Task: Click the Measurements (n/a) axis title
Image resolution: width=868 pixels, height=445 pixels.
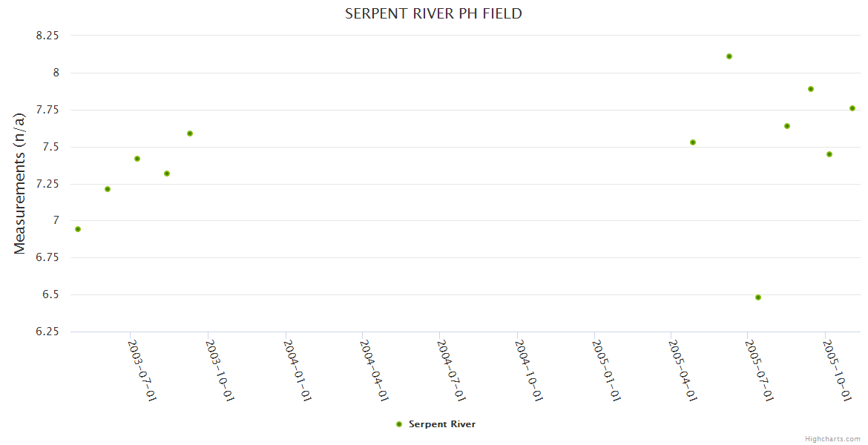Action: (20, 183)
